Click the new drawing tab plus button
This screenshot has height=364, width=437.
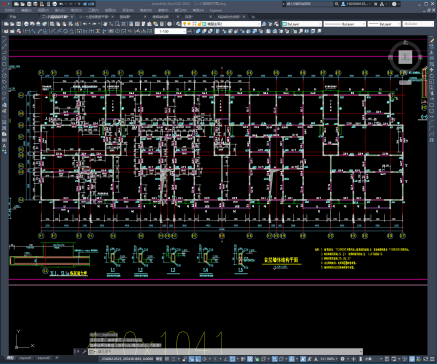pos(253,17)
